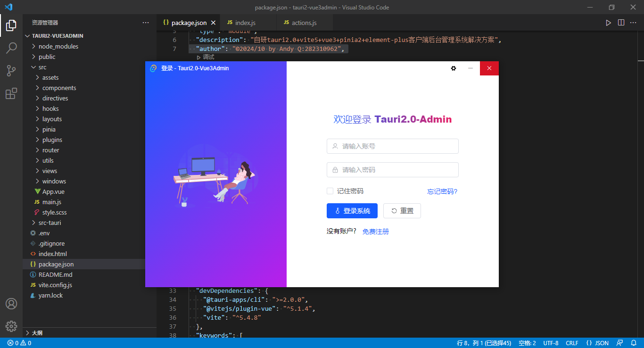644x348 pixels.
Task: Toggle the 记住密码 checkbox
Action: [x=330, y=191]
